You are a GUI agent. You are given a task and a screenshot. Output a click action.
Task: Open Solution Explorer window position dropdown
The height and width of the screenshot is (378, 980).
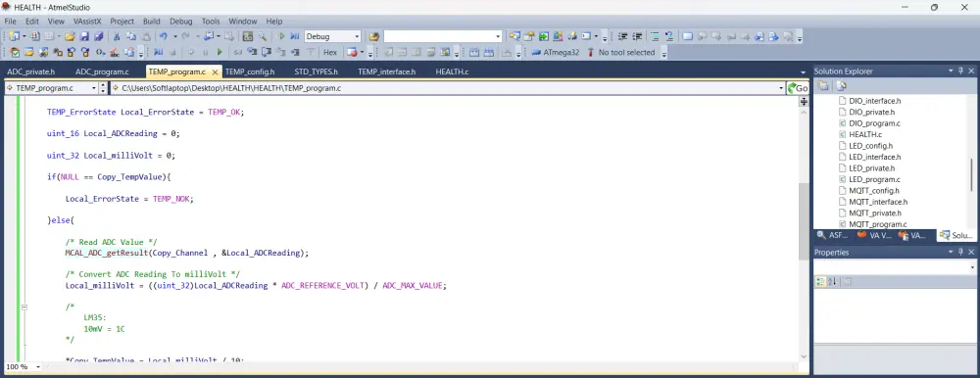(951, 71)
